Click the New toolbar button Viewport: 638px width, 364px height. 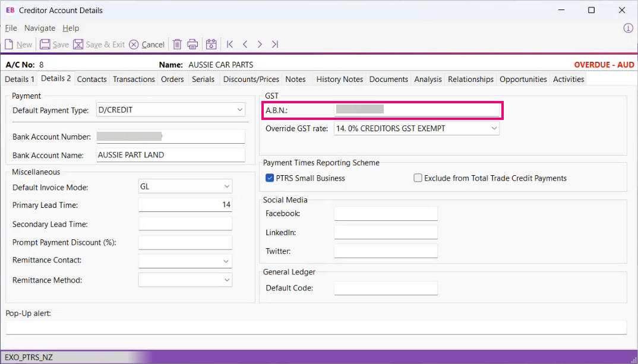click(18, 45)
